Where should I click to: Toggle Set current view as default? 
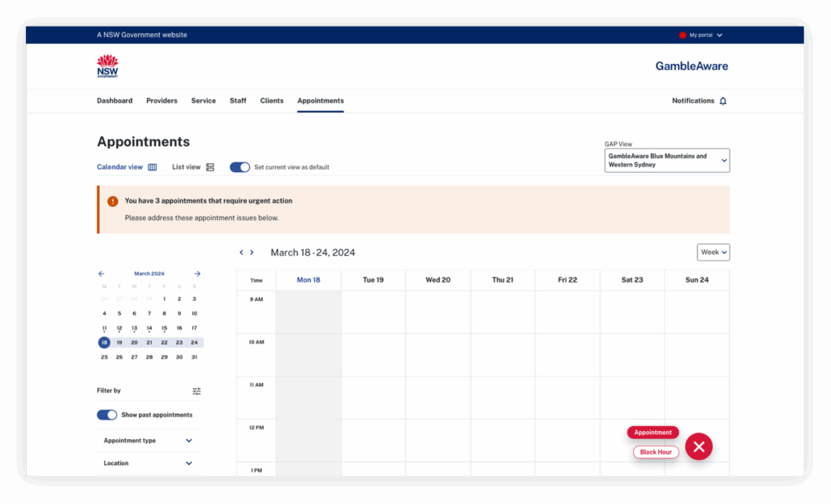239,166
